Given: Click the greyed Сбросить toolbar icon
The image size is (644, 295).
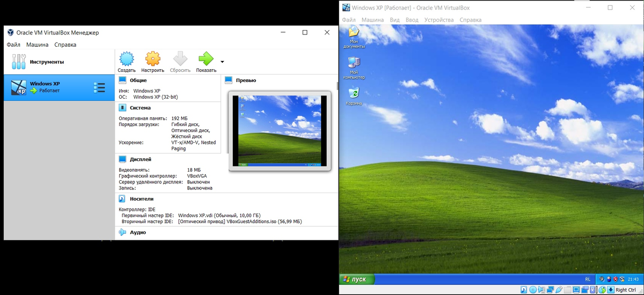Looking at the screenshot, I should 180,59.
